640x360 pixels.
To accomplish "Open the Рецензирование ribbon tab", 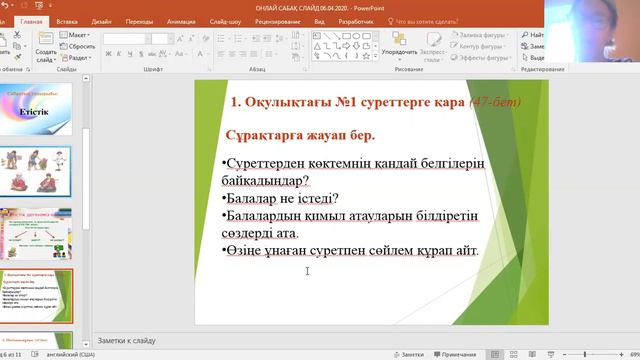I will point(278,22).
